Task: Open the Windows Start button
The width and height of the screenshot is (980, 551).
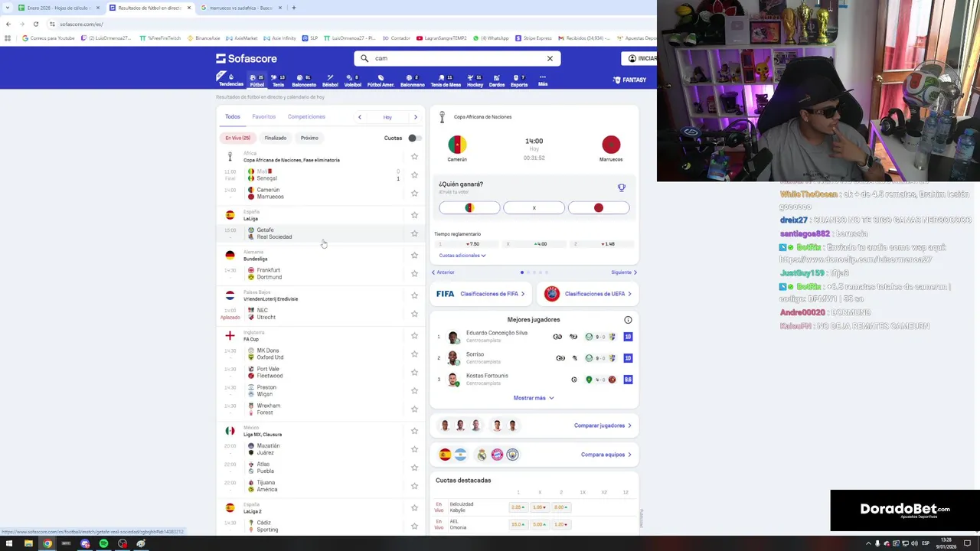Action: click(x=9, y=543)
